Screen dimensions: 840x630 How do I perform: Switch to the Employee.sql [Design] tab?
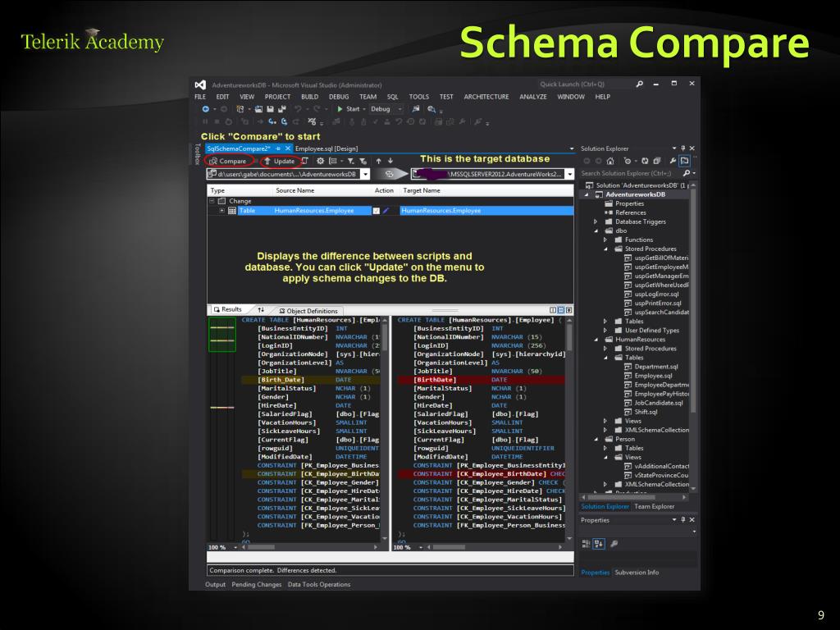(x=326, y=148)
